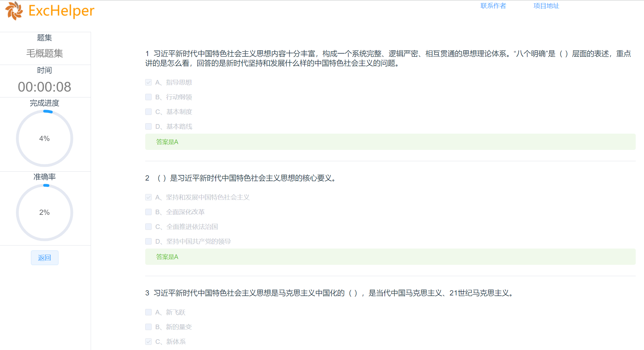Viewport: 644px width, 350px height.
Task: Check option A 新飞跃 in question 3
Action: click(149, 312)
